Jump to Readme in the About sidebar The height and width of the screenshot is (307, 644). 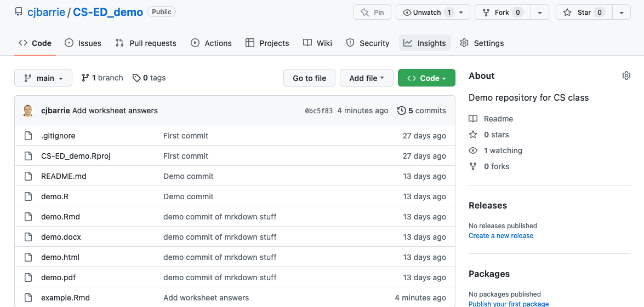pyautogui.click(x=491, y=119)
